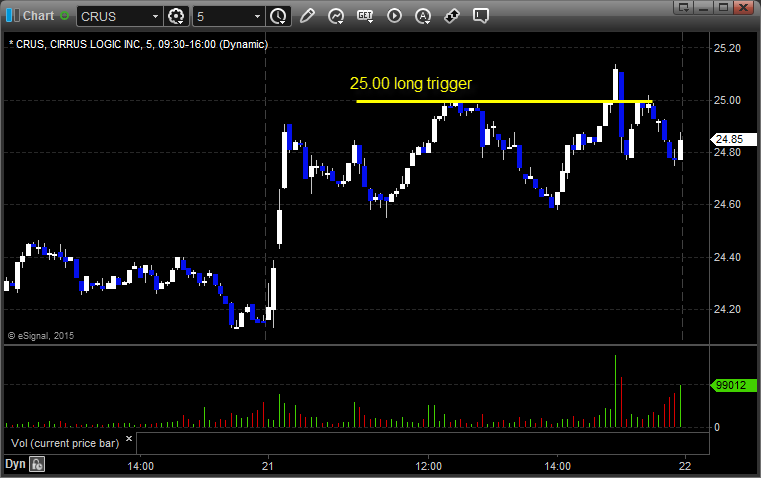Maximize the chart window
The image size is (761, 478).
point(723,7)
